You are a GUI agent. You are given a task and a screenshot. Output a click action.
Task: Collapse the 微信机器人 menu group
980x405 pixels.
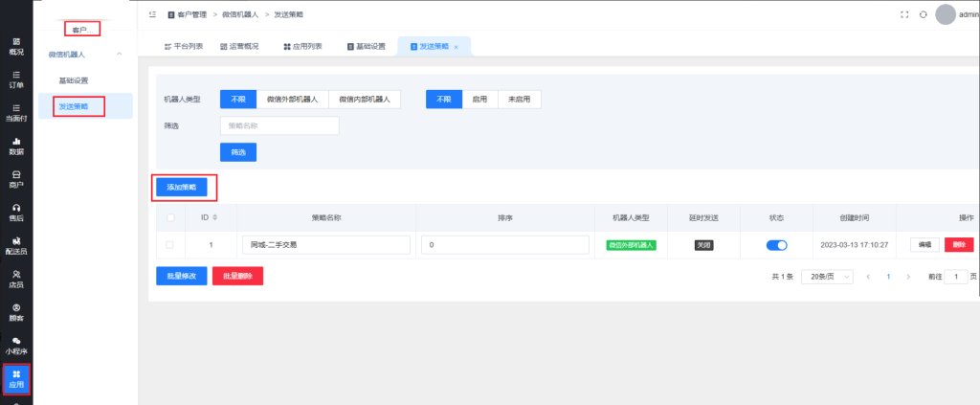(x=119, y=55)
